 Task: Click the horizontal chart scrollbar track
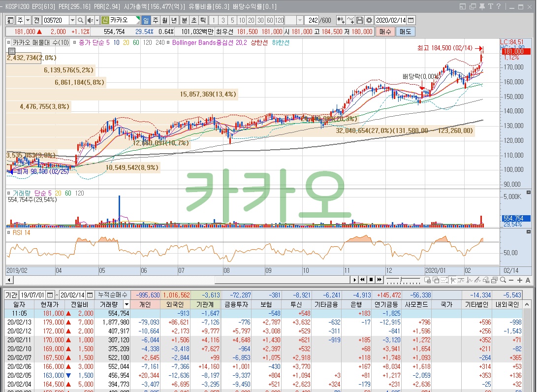point(182,280)
